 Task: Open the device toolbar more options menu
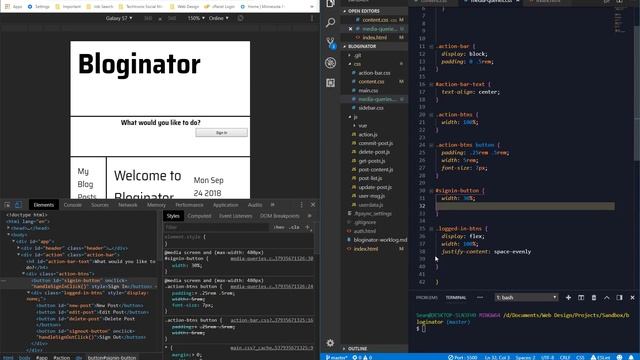pyautogui.click(x=312, y=18)
